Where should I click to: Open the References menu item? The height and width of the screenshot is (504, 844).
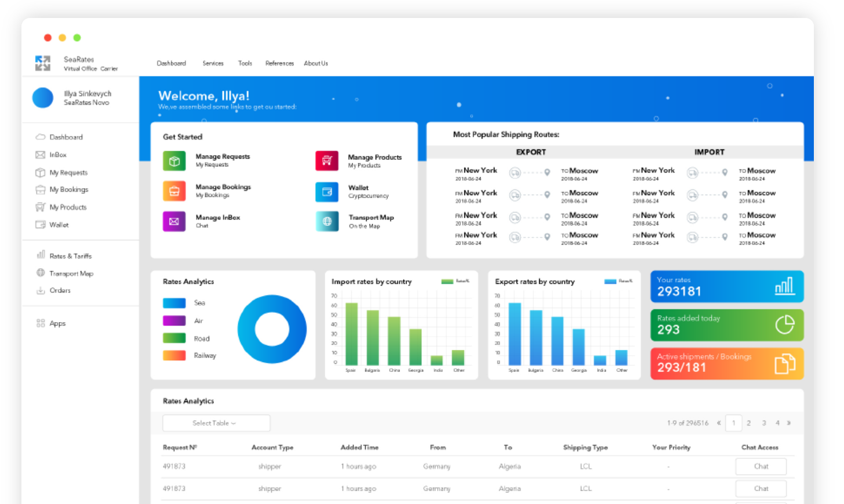tap(279, 63)
